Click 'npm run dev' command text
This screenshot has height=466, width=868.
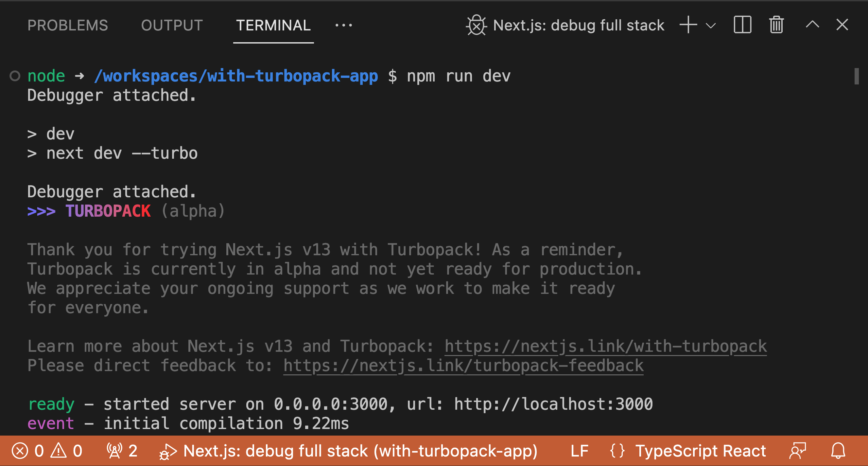pyautogui.click(x=458, y=76)
